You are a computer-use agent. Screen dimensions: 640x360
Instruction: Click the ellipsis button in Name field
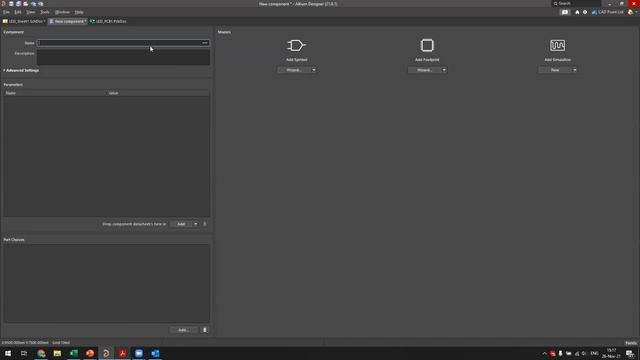point(205,43)
